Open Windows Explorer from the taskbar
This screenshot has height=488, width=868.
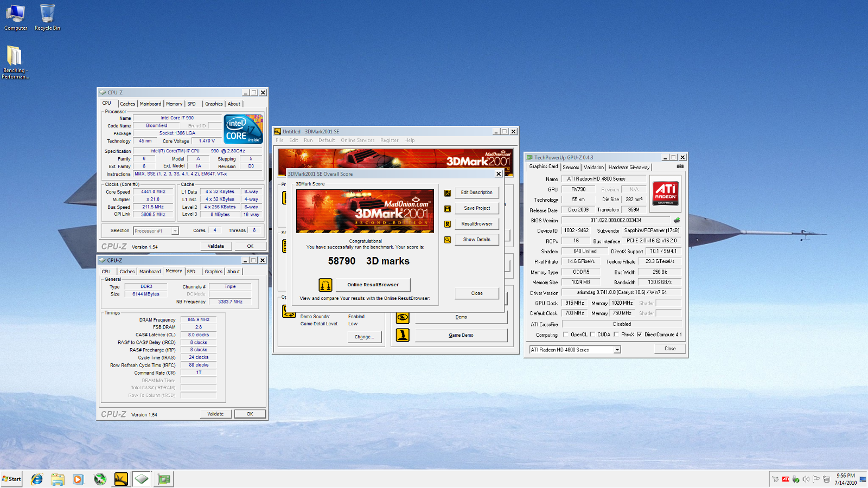[x=58, y=479]
